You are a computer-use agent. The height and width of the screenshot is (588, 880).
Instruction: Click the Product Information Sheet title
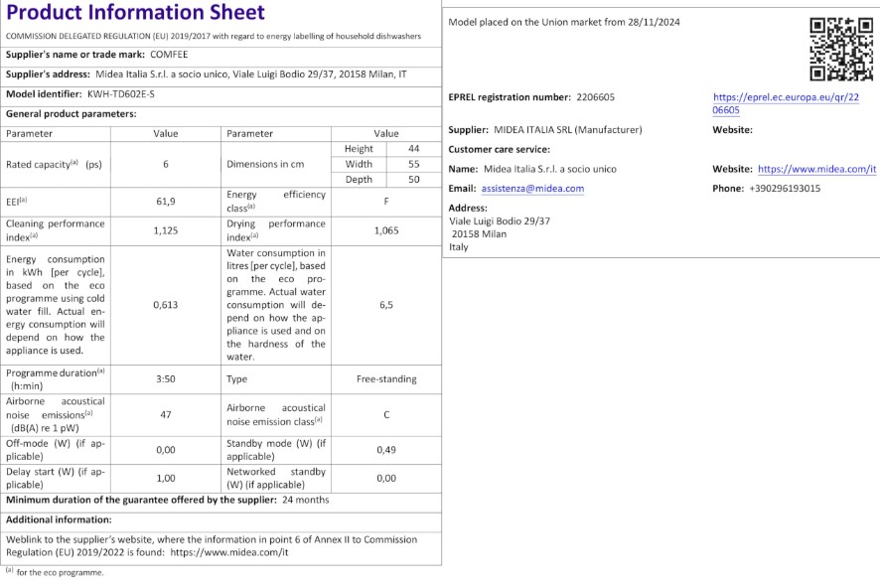[x=136, y=13]
